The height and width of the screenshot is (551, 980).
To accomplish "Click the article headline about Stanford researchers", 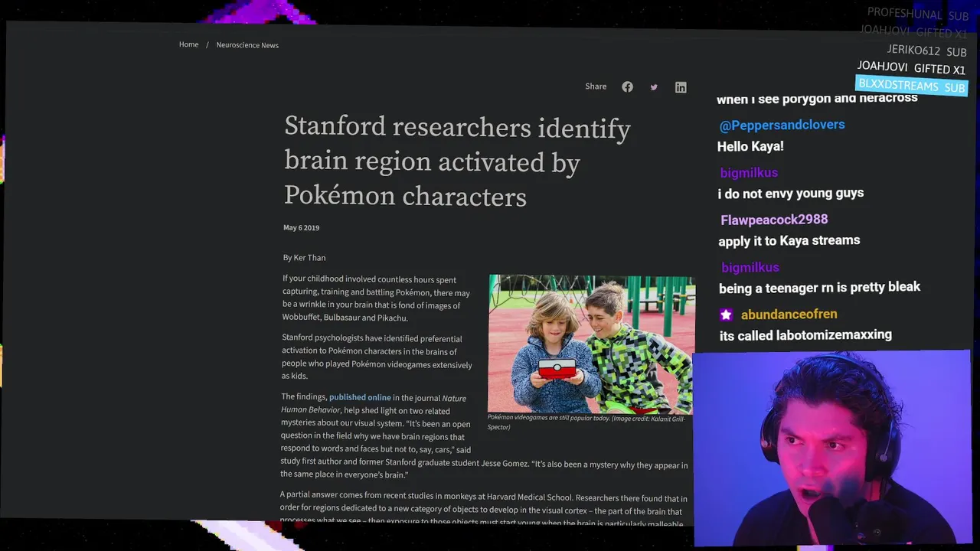I will tap(457, 161).
